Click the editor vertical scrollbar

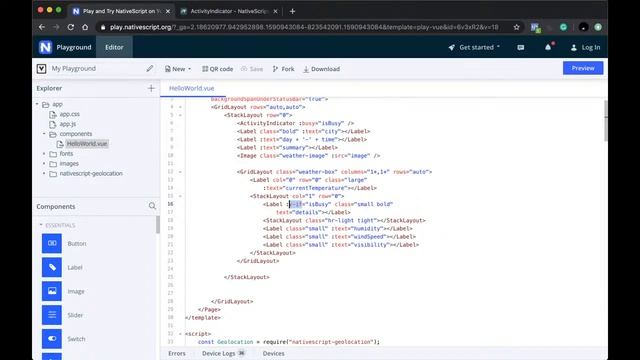[x=606, y=120]
